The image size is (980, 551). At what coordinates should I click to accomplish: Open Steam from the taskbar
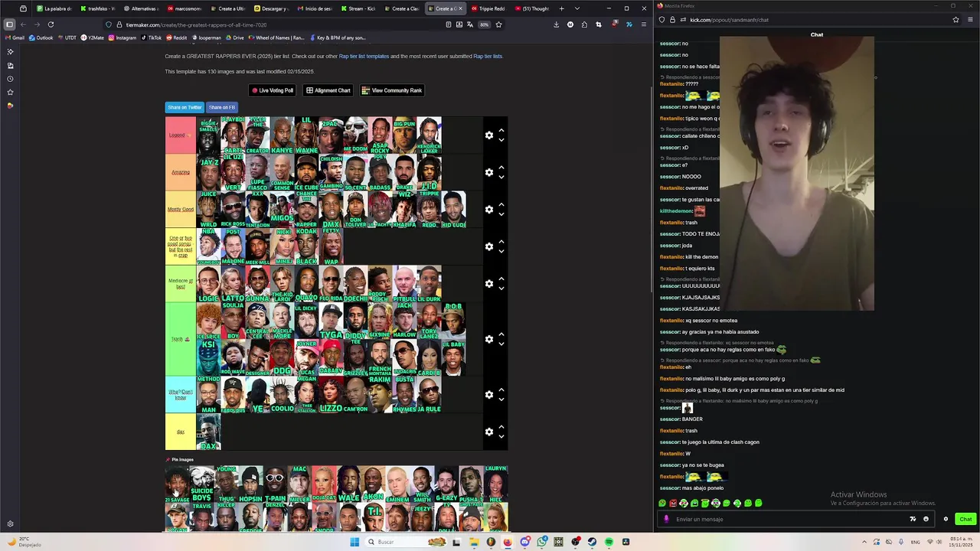(592, 542)
